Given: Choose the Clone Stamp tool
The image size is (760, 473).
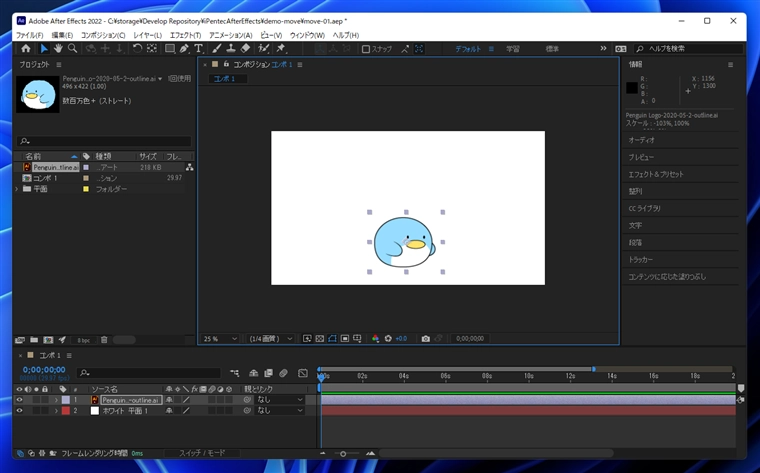Looking at the screenshot, I should click(x=231, y=48).
